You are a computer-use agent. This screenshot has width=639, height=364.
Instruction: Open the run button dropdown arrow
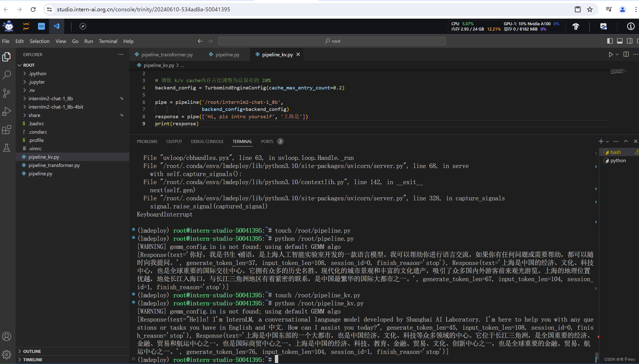coord(617,54)
